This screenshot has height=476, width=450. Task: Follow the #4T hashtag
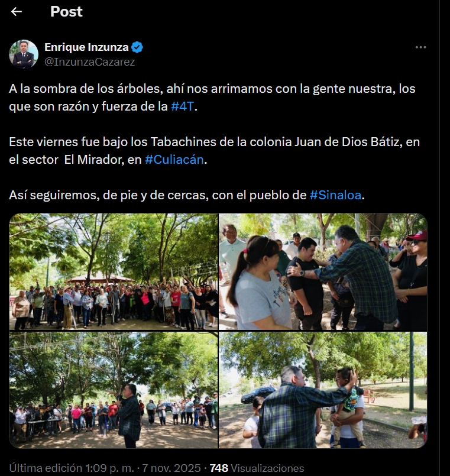click(182, 106)
